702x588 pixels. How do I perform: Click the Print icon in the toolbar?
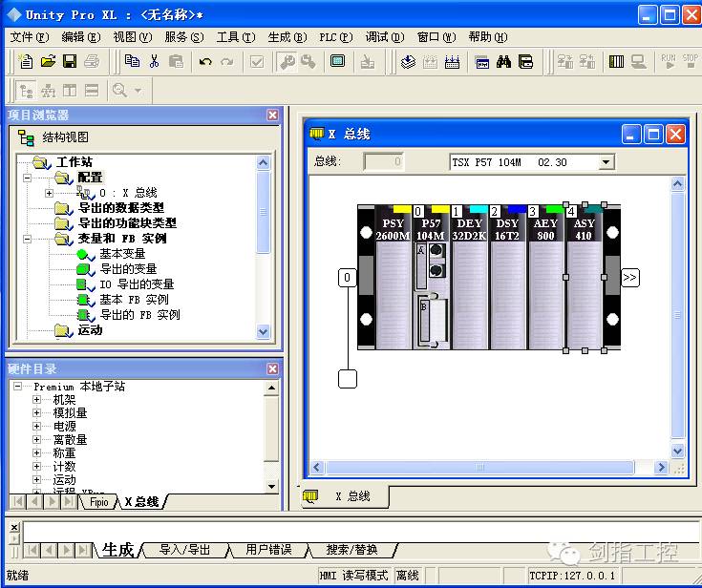(x=92, y=61)
